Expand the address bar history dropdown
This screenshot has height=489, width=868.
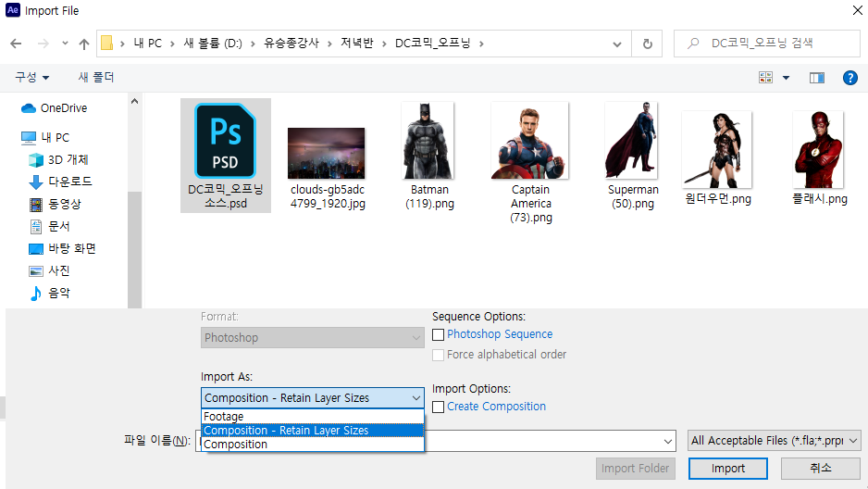[616, 44]
